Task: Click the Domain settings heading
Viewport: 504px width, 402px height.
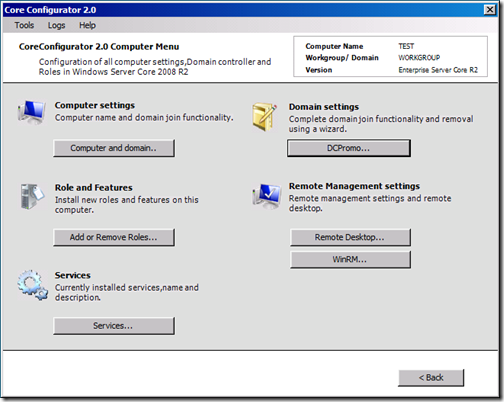Action: 324,107
